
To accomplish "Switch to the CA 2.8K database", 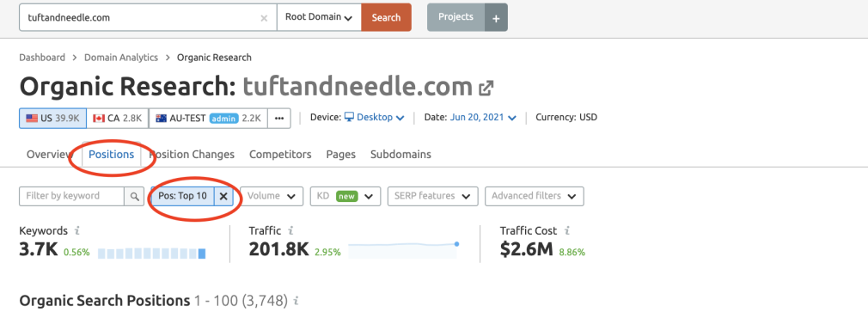I will 118,118.
